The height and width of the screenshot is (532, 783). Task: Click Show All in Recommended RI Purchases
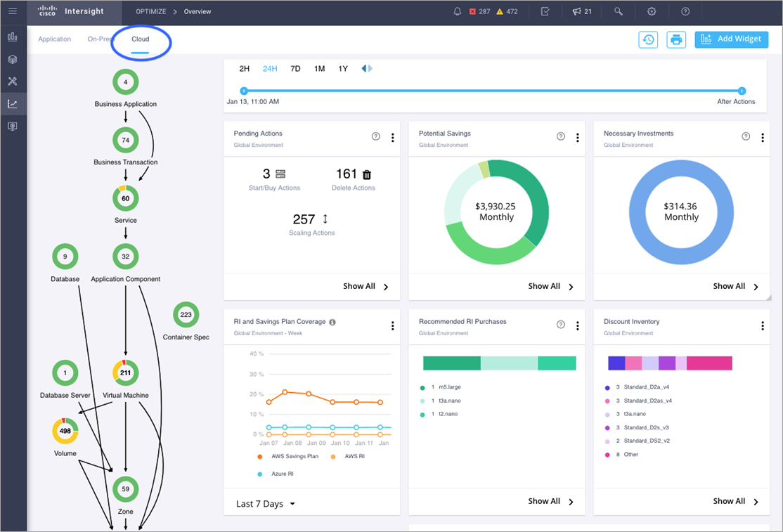click(551, 502)
